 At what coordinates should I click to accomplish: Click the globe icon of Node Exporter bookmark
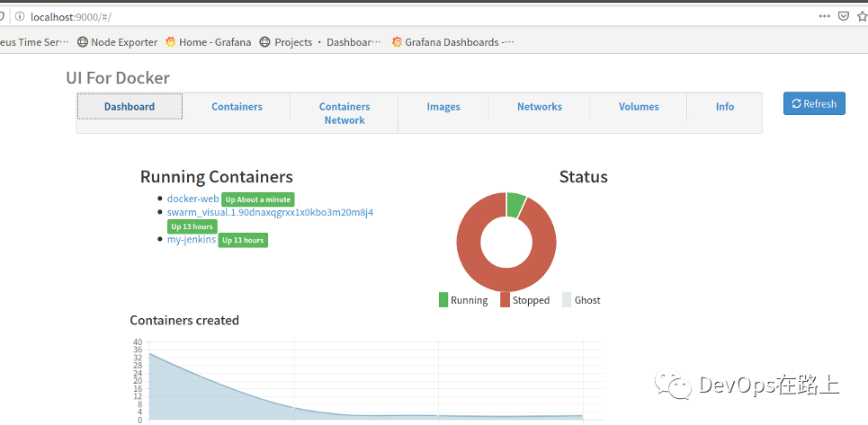83,42
